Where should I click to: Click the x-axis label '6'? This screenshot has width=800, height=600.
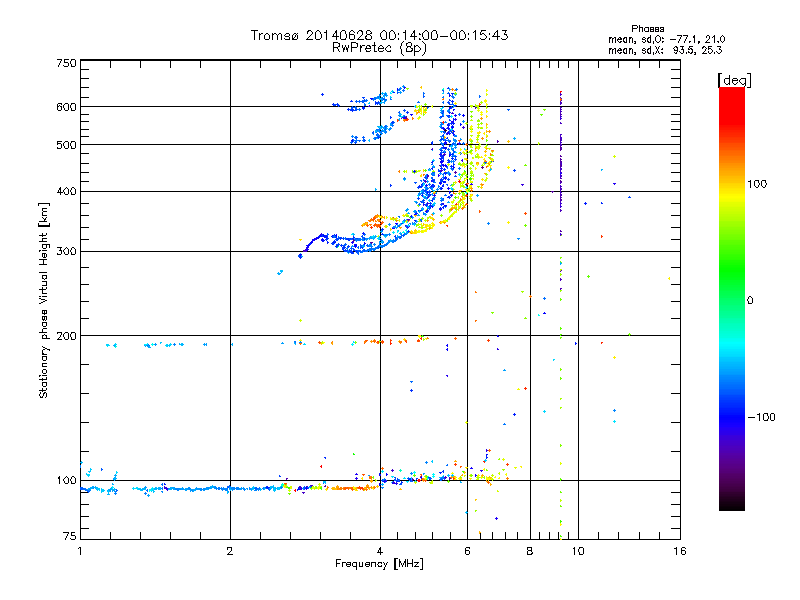coord(467,551)
